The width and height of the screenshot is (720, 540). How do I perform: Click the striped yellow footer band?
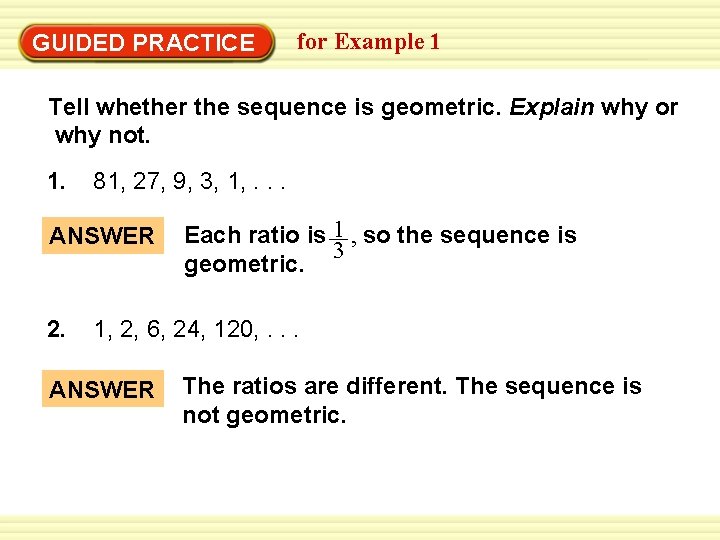tap(360, 527)
